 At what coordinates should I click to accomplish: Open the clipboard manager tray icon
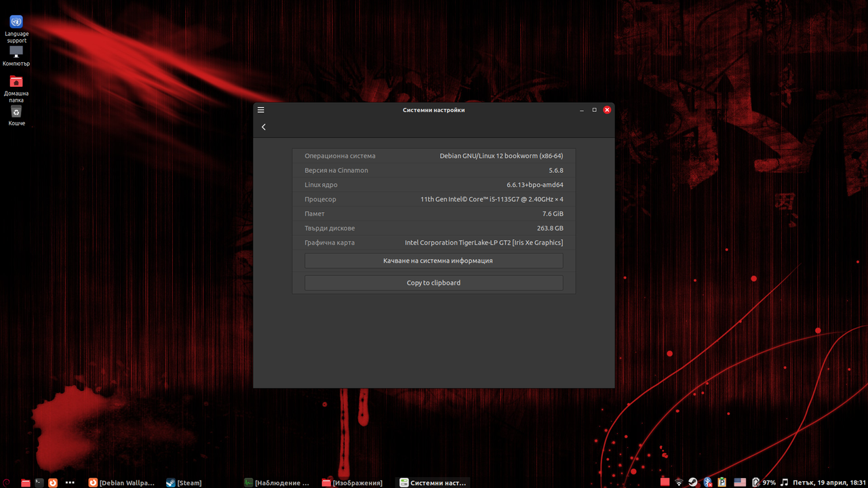[x=722, y=483]
